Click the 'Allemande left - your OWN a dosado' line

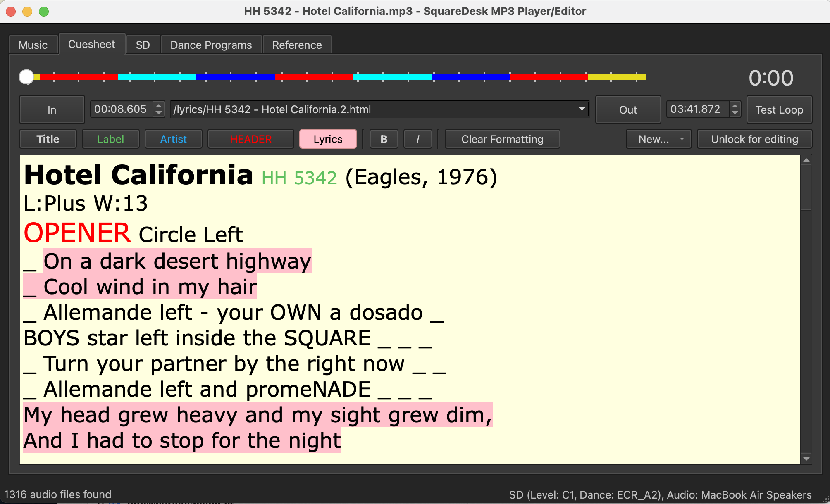tap(233, 312)
